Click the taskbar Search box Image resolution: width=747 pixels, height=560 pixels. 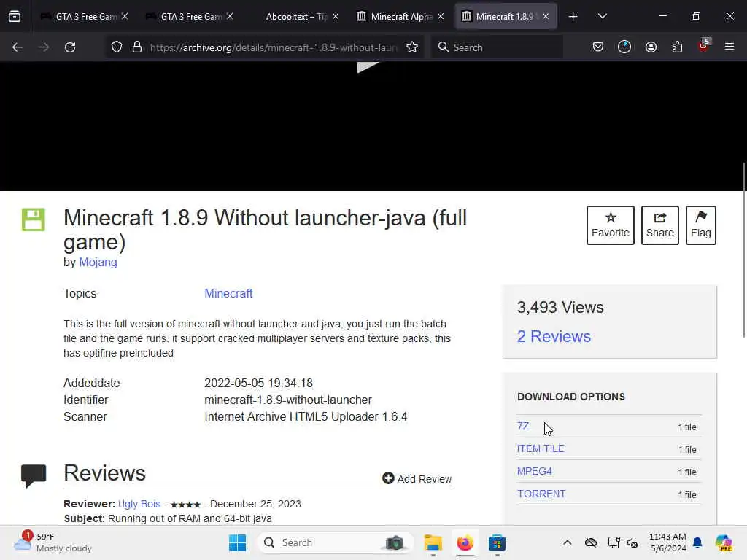pos(335,542)
